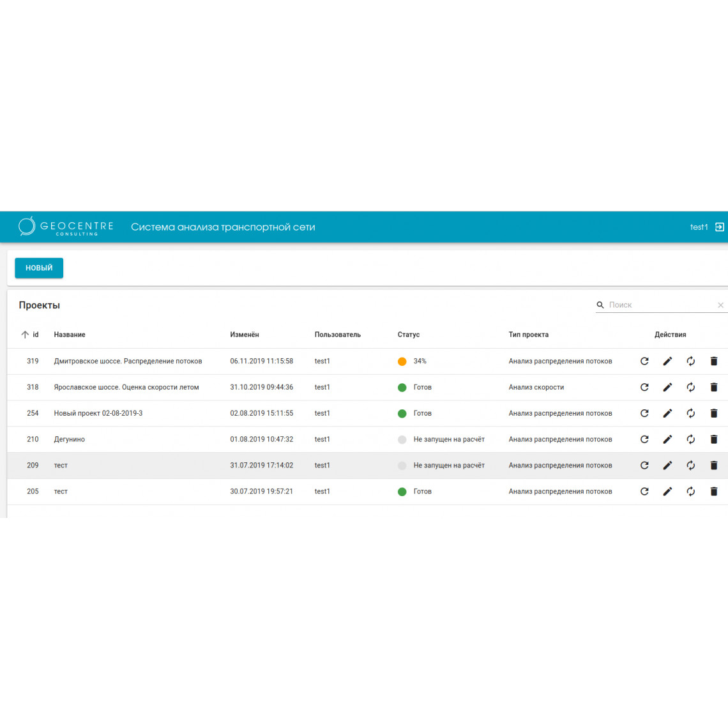This screenshot has width=728, height=728.
Task: Select the date 30.07.2019 19:57:21 cell
Action: point(261,491)
